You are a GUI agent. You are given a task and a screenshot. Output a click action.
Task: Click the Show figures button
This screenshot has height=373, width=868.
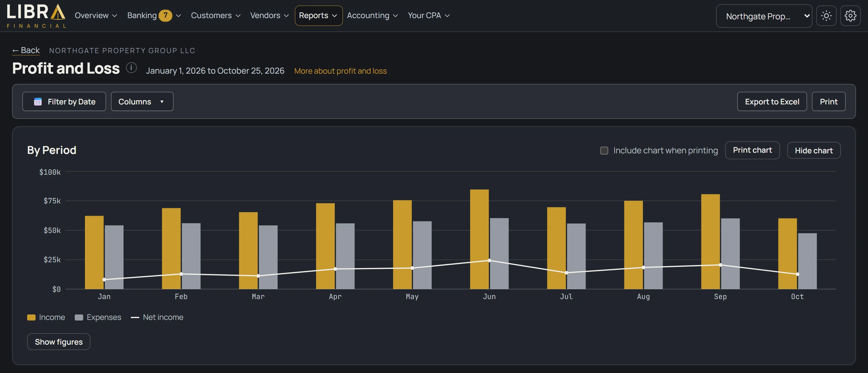coord(59,342)
